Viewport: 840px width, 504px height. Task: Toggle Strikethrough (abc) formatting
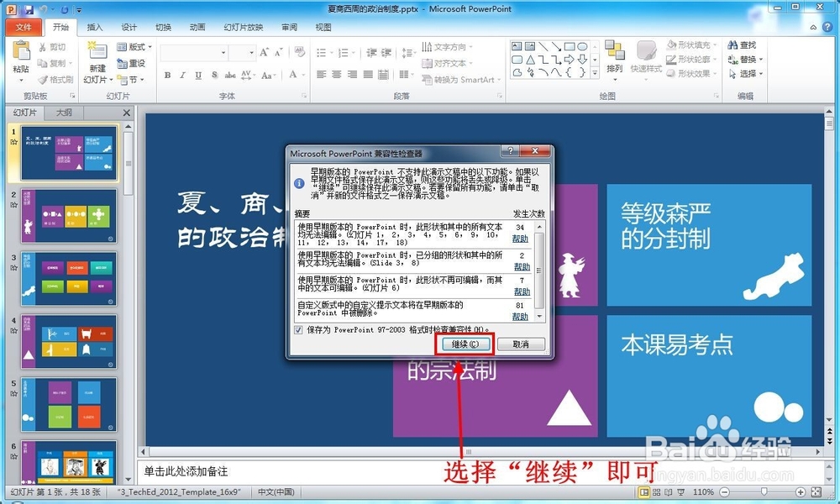tap(230, 75)
